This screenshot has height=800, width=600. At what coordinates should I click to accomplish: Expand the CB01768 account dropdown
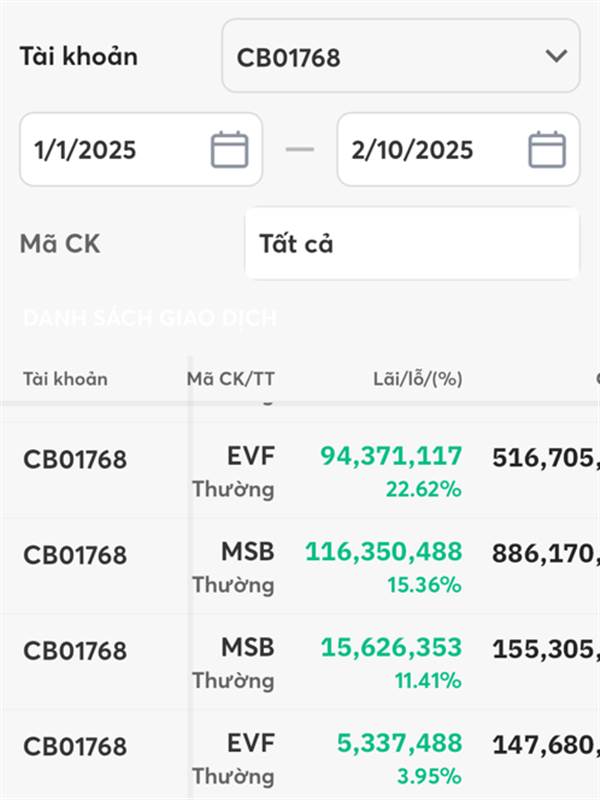(x=400, y=56)
